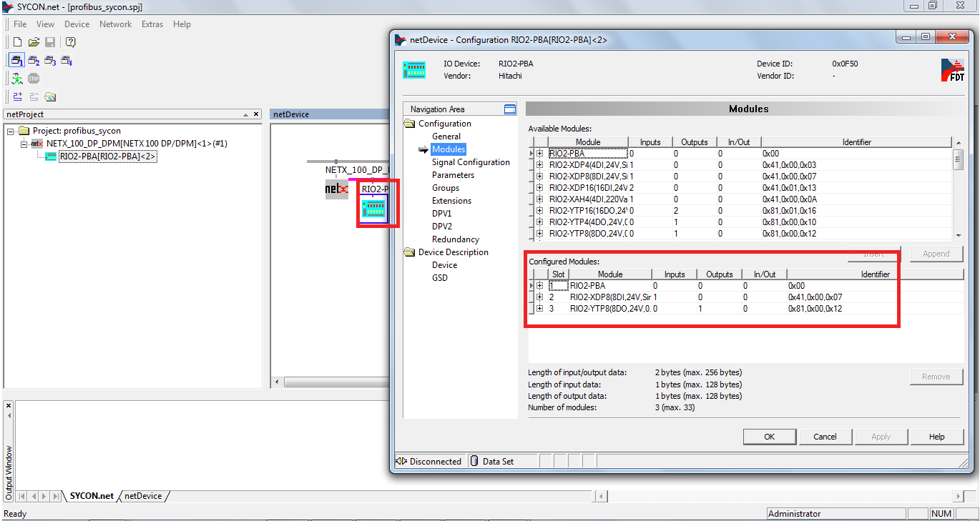Click the blue connect device icon
The width and height of the screenshot is (980, 521).
(18, 96)
